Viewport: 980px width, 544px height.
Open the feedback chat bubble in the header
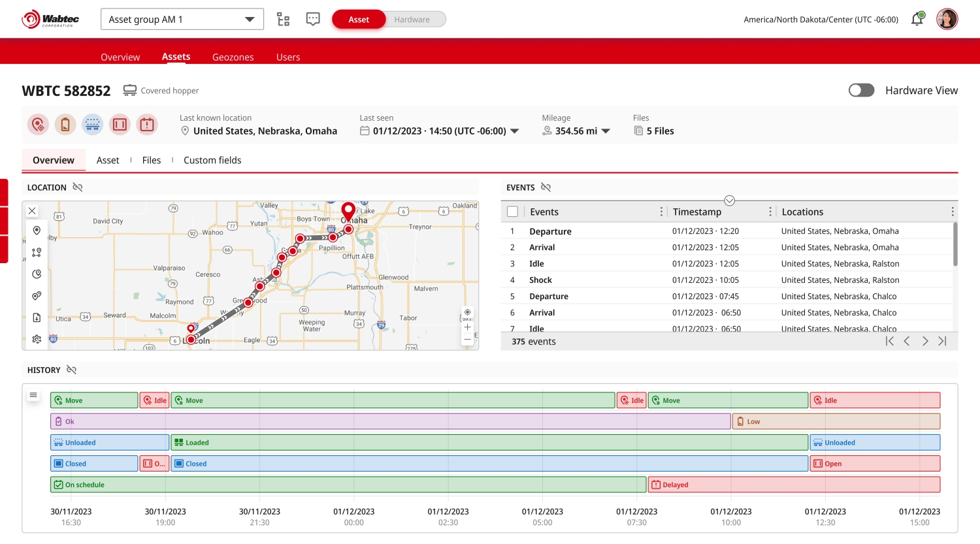313,19
